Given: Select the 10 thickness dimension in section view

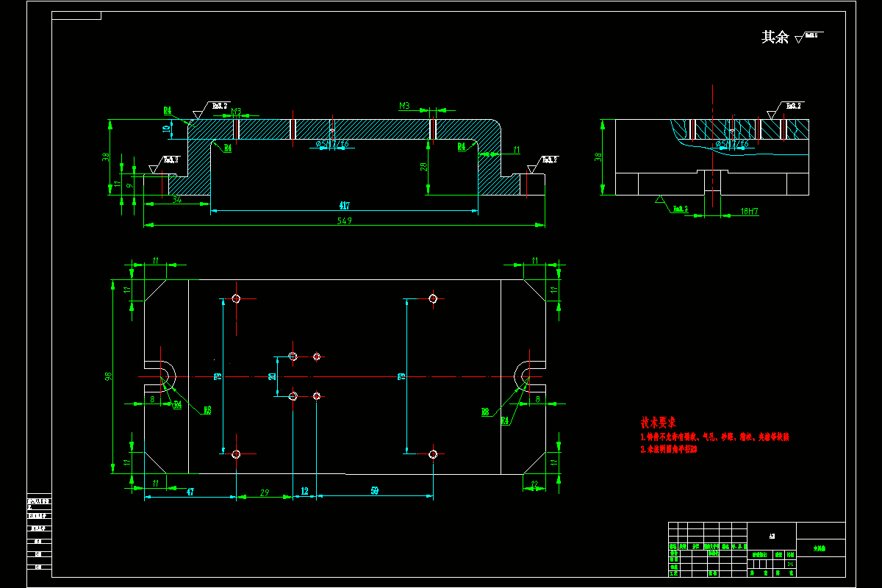Looking at the screenshot, I should [x=166, y=129].
